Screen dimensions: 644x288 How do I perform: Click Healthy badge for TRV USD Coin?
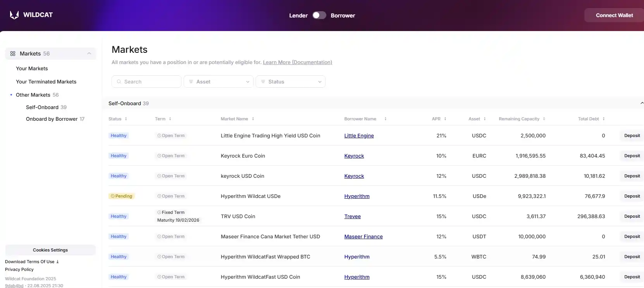(119, 216)
